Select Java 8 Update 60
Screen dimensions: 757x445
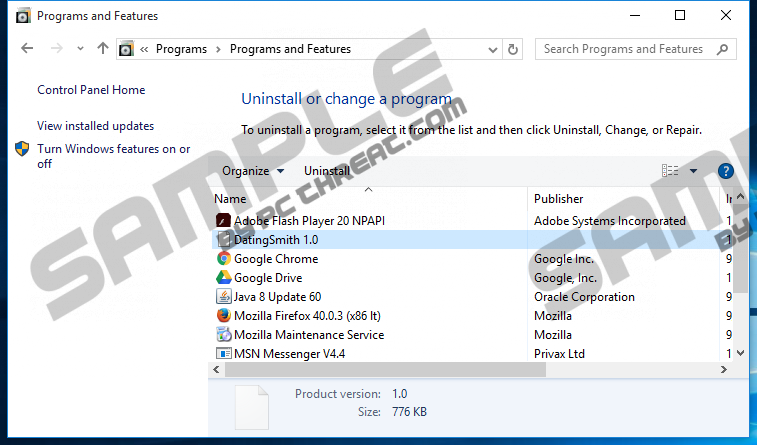pos(278,297)
